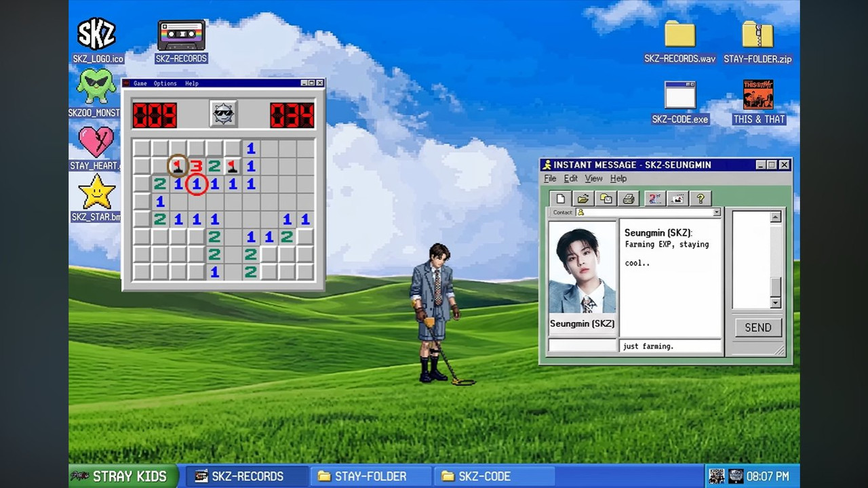868x488 pixels.
Task: Click the New document icon in Instant Message
Action: 560,199
